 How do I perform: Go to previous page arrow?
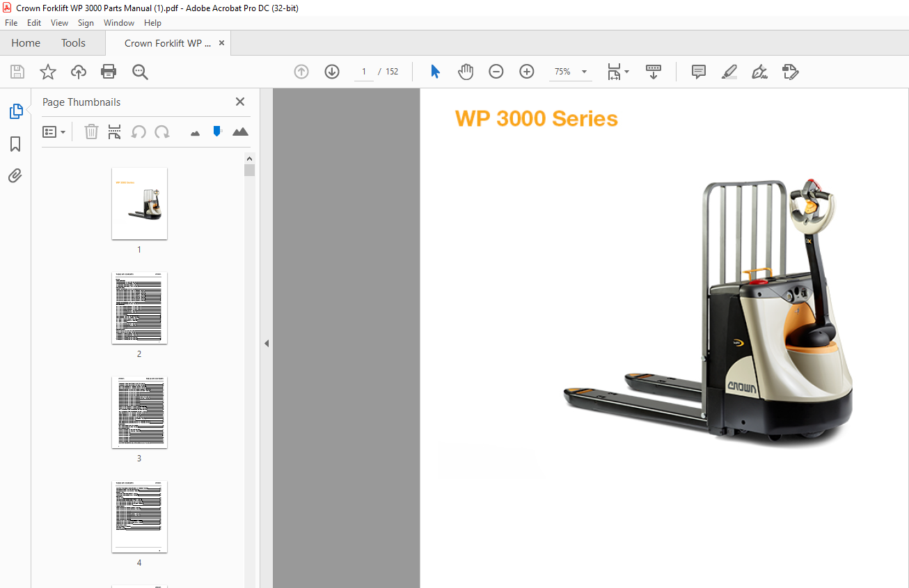pos(301,72)
